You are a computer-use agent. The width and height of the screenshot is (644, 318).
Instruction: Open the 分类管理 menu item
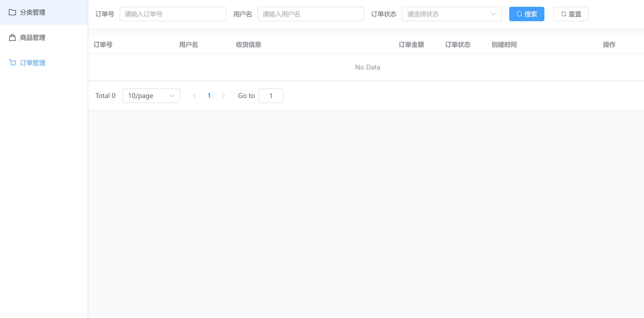coord(33,12)
